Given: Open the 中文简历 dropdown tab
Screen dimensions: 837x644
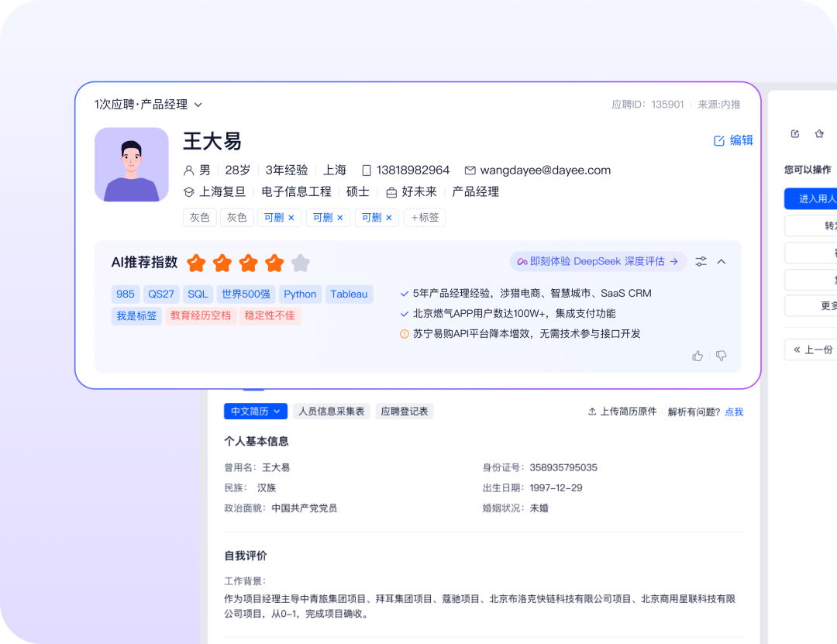Looking at the screenshot, I should tap(256, 412).
